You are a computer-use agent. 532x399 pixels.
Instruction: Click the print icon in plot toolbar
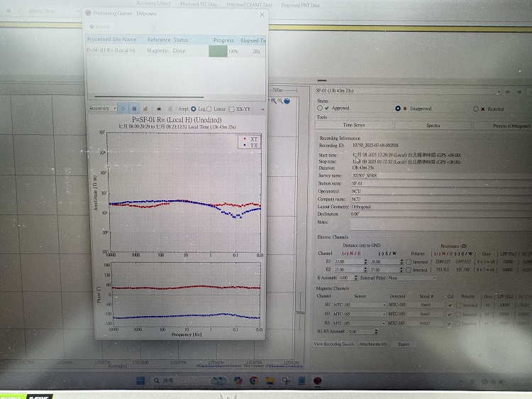coord(159,109)
